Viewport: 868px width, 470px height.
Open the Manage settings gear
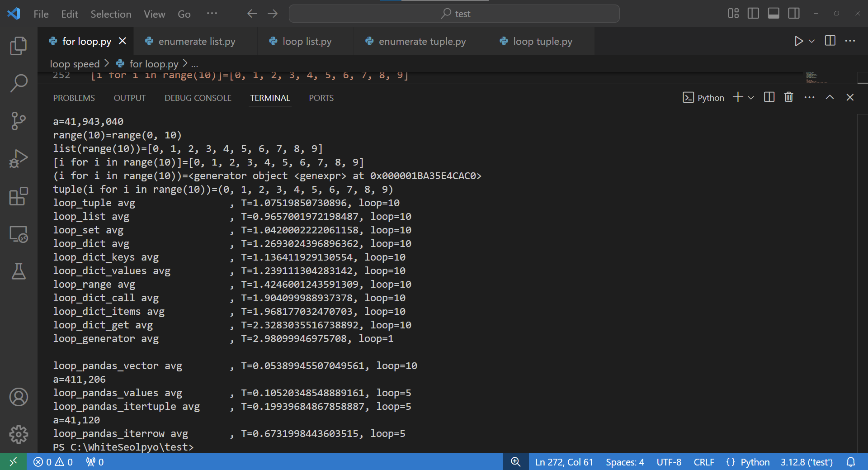[x=19, y=434]
